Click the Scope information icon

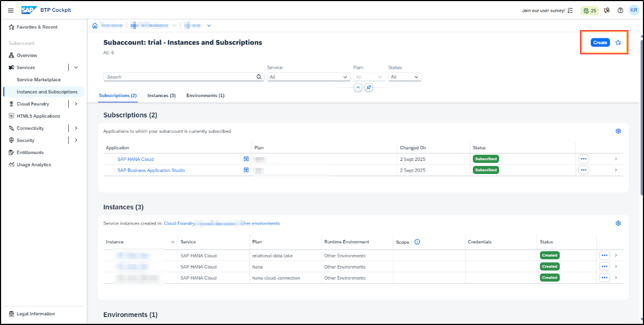point(417,242)
